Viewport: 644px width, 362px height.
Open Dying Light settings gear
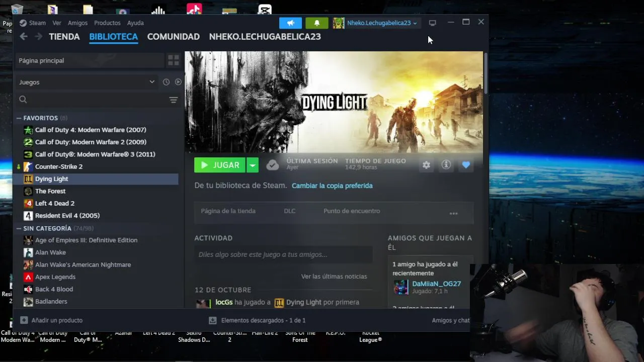click(426, 165)
